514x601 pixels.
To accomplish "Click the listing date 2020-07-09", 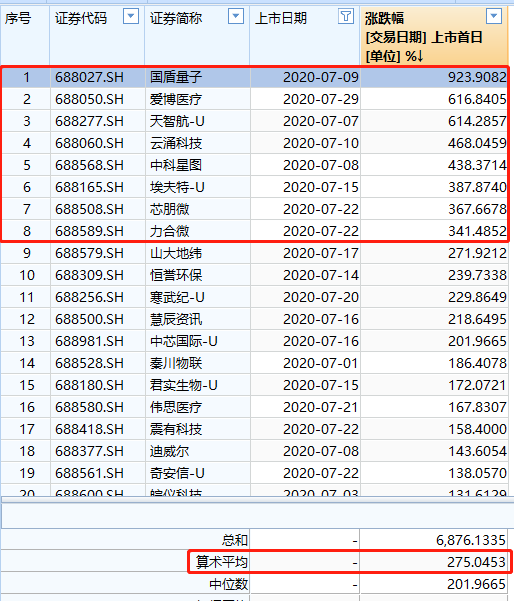I will (321, 77).
